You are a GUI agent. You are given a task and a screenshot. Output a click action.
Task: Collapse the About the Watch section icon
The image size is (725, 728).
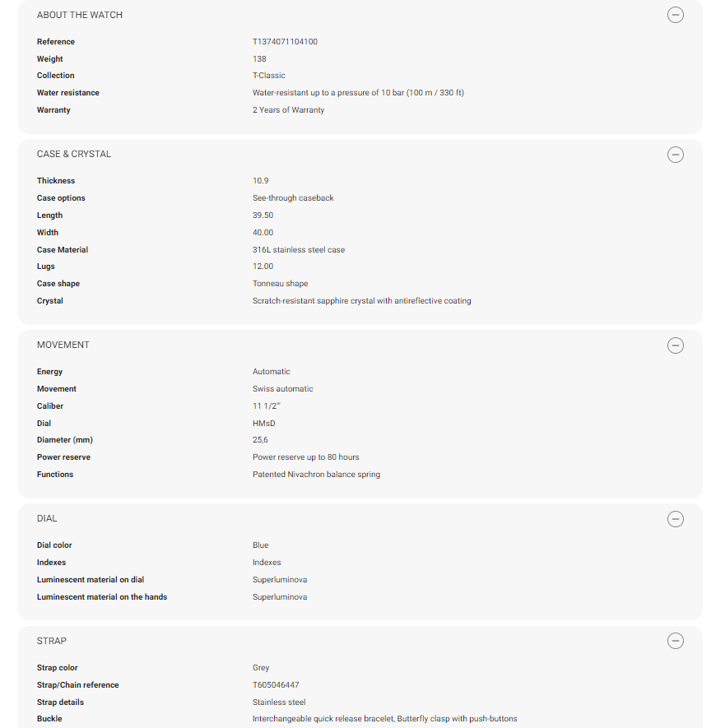click(x=675, y=15)
